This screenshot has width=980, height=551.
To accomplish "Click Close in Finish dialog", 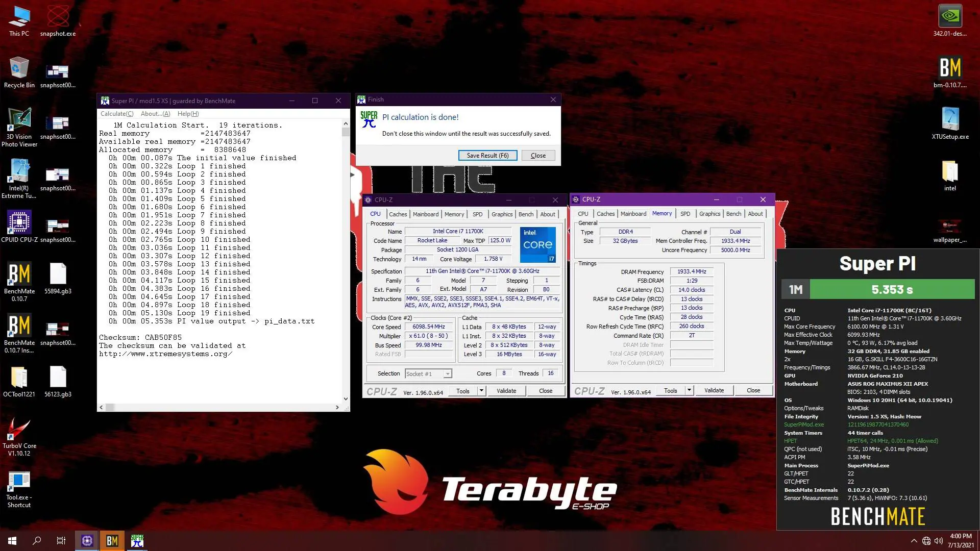I will click(538, 156).
